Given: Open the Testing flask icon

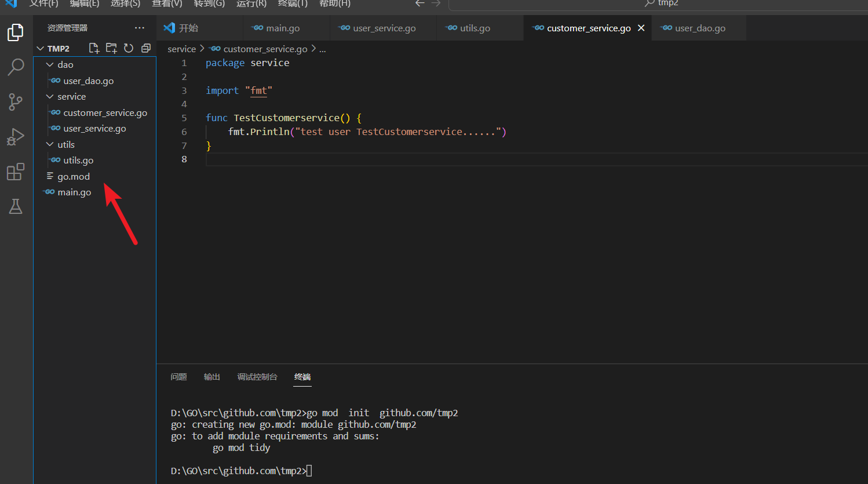Looking at the screenshot, I should [16, 206].
